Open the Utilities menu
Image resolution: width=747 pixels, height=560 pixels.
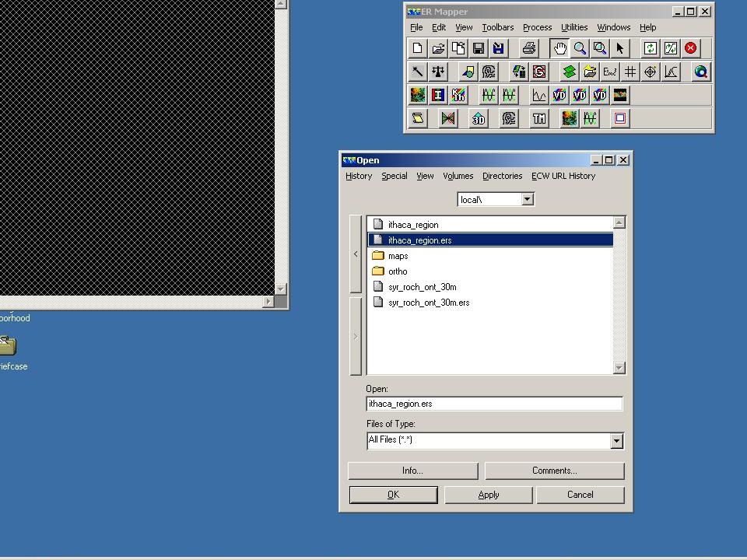574,27
